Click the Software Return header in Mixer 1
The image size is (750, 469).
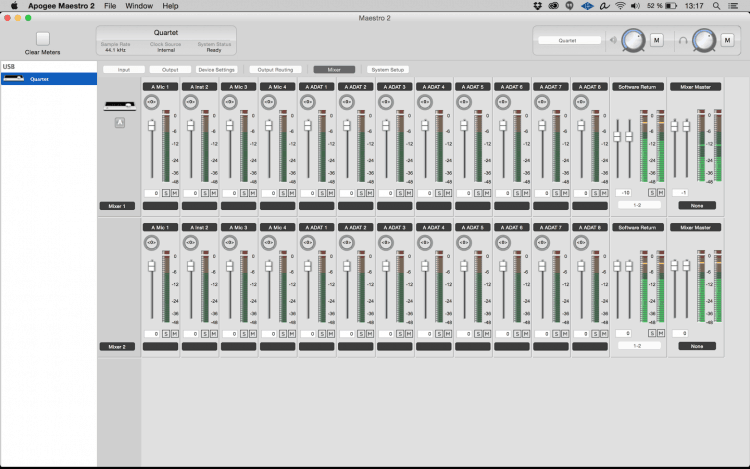click(x=638, y=87)
